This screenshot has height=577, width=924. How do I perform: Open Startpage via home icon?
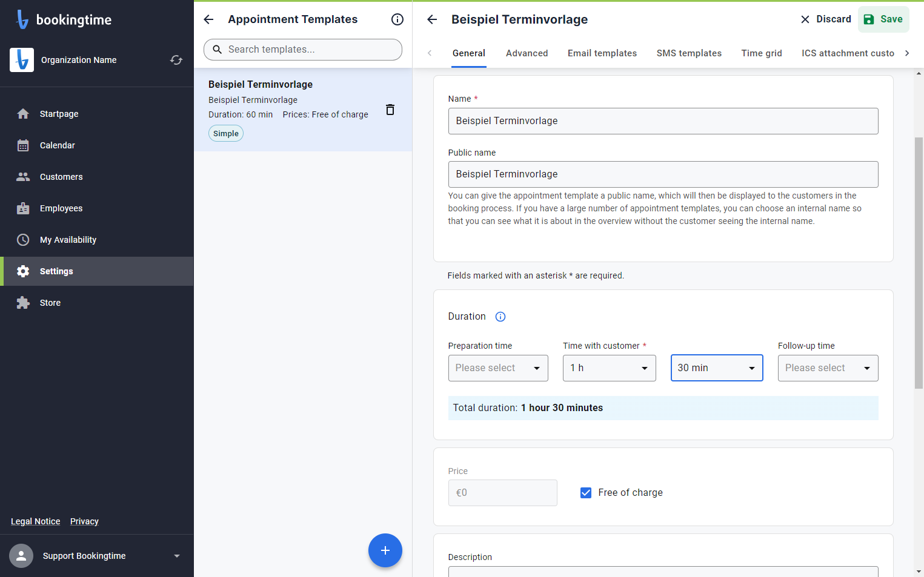(x=23, y=114)
